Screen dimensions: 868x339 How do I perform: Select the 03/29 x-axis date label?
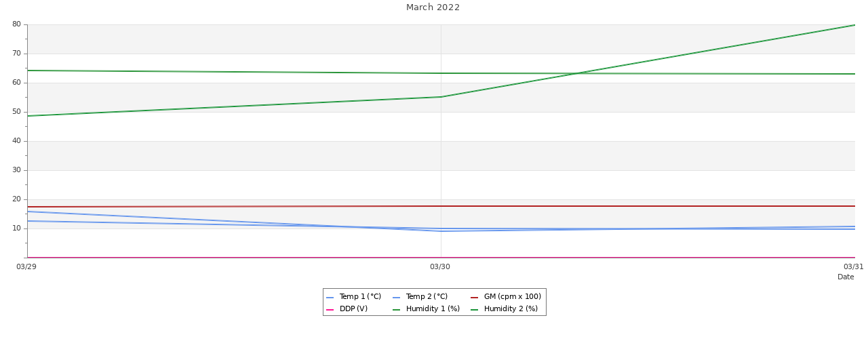(26, 267)
